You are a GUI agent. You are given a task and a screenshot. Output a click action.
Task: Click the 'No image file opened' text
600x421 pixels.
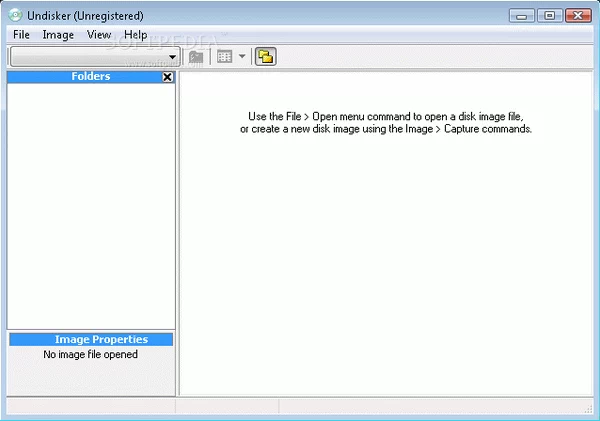point(91,354)
